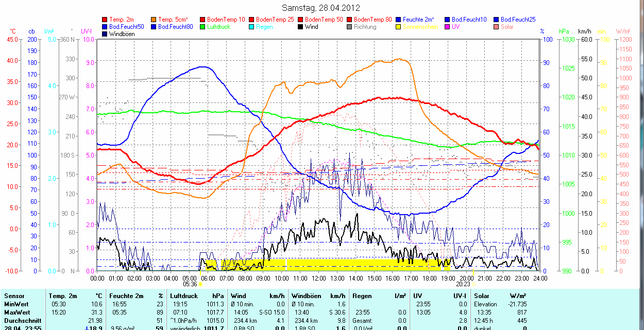Viewport: 644px width, 330px height.
Task: Click the W/m² unit label above right axis
Action: pos(623,31)
